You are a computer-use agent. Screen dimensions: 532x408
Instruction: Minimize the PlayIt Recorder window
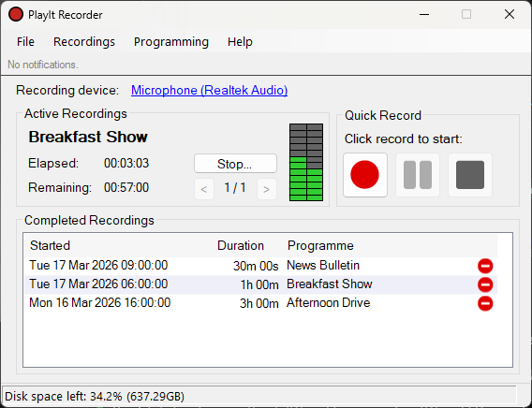tap(424, 14)
